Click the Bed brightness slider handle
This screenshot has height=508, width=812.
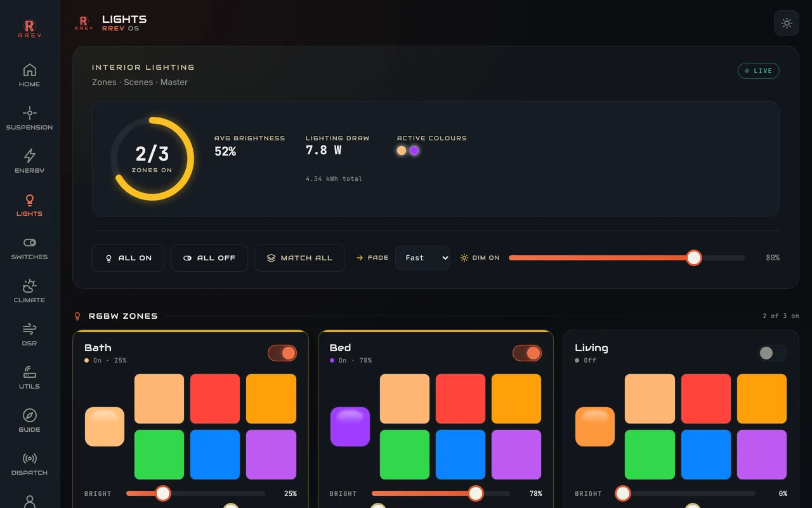[x=475, y=493]
